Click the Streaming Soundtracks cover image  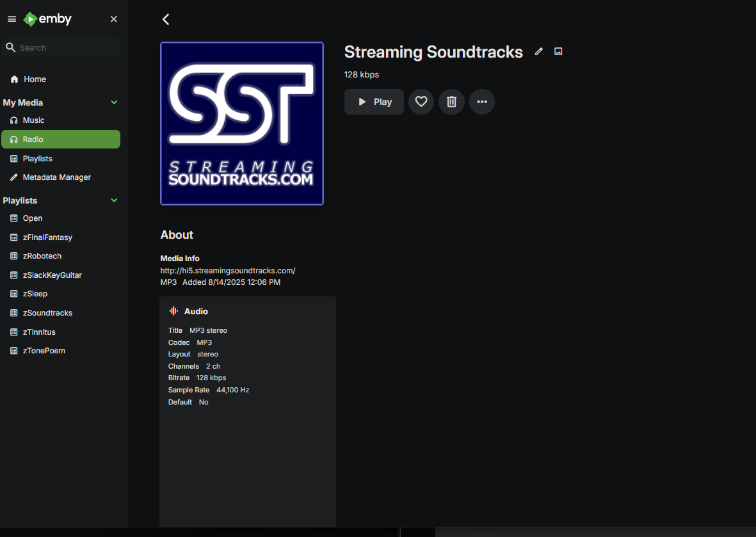point(242,124)
